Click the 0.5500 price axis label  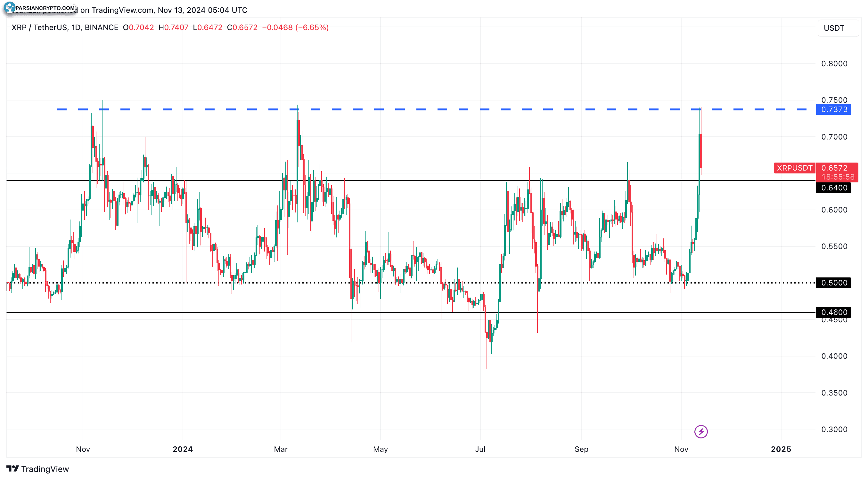click(834, 246)
